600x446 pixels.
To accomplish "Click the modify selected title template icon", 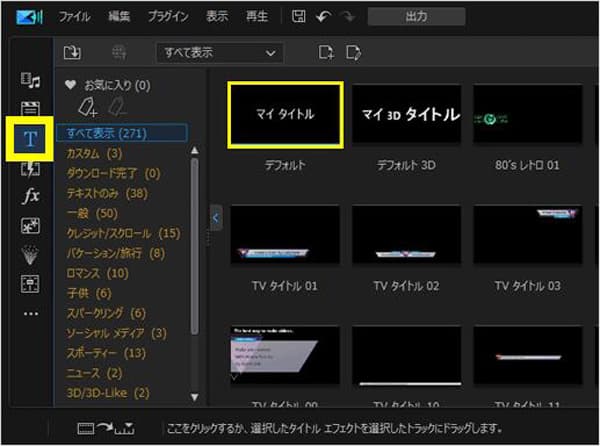I will [353, 52].
